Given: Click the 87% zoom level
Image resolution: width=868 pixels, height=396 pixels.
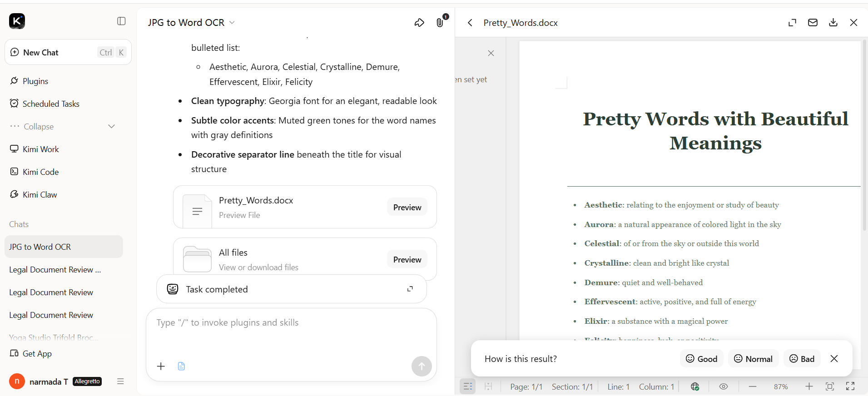Looking at the screenshot, I should click(781, 386).
